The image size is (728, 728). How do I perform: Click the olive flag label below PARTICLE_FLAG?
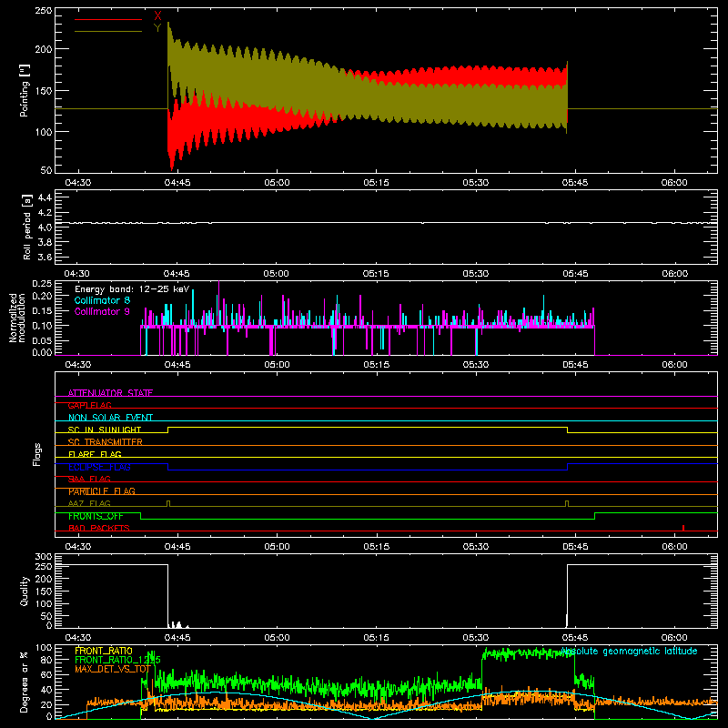coord(89,503)
